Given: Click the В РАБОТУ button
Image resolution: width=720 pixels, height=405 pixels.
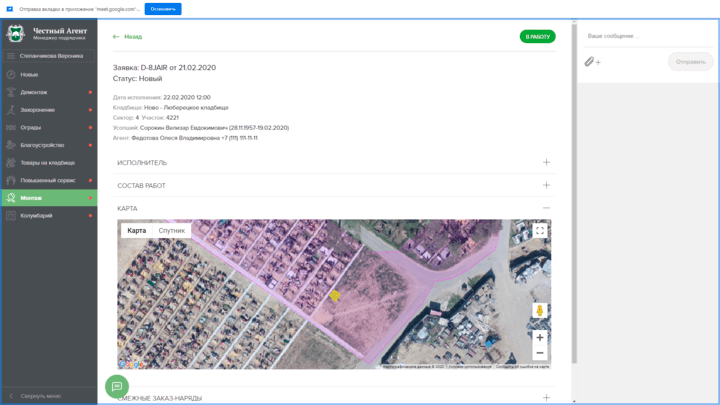Looking at the screenshot, I should click(x=537, y=37).
